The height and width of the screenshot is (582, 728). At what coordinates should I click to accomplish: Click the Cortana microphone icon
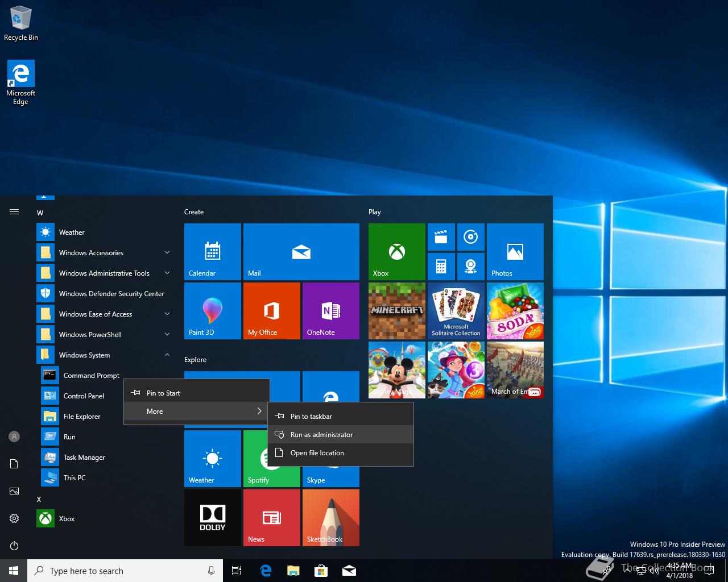pos(211,571)
